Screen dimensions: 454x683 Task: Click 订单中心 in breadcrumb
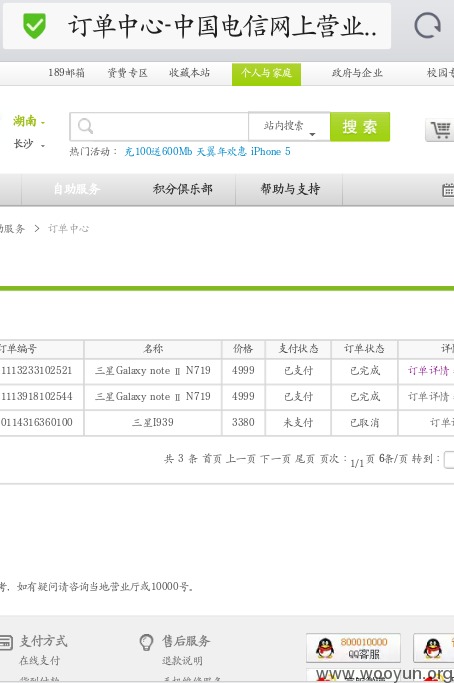(68, 229)
